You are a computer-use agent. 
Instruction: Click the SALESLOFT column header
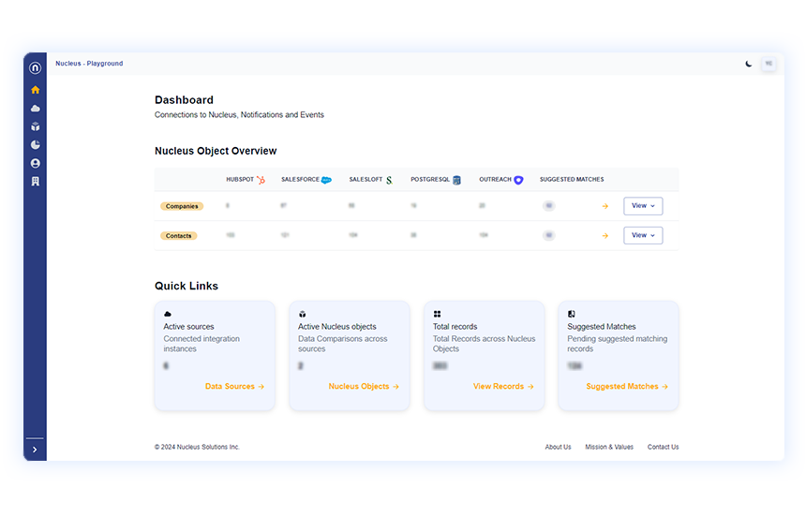tap(366, 180)
